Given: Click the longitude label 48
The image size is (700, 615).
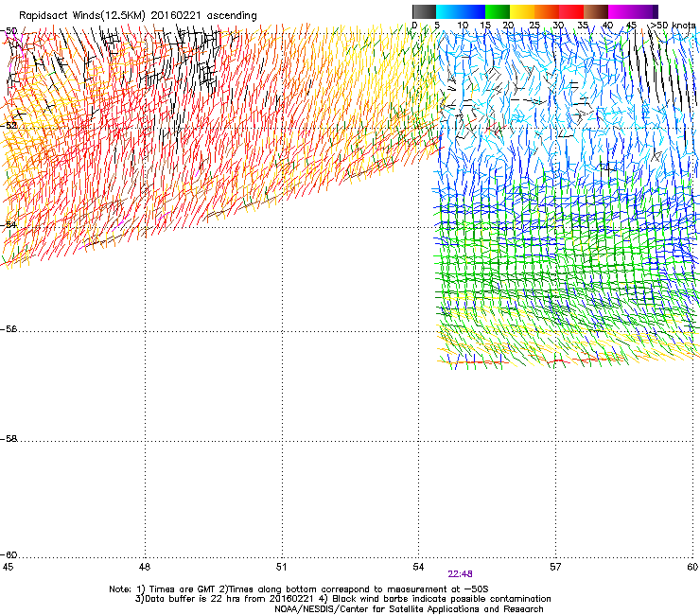Looking at the screenshot, I should (145, 567).
